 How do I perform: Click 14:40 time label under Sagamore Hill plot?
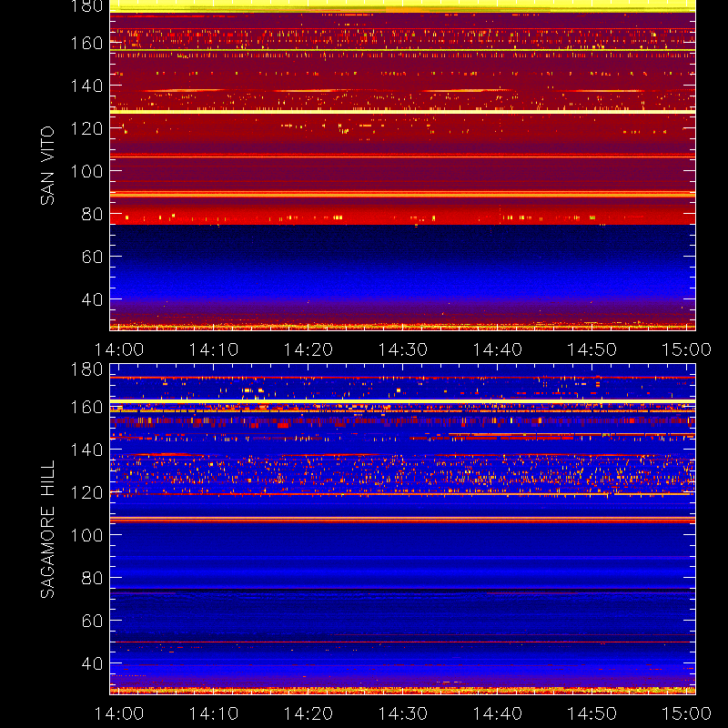(497, 713)
